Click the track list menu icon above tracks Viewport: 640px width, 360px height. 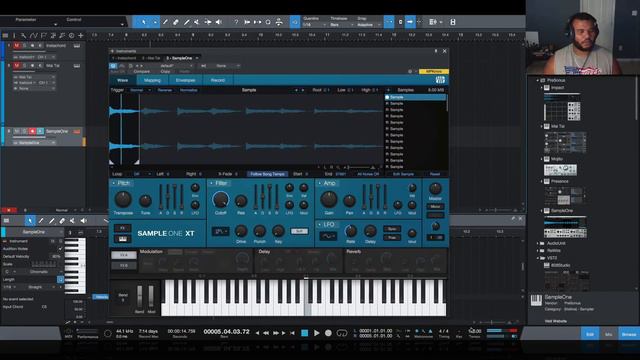5,36
